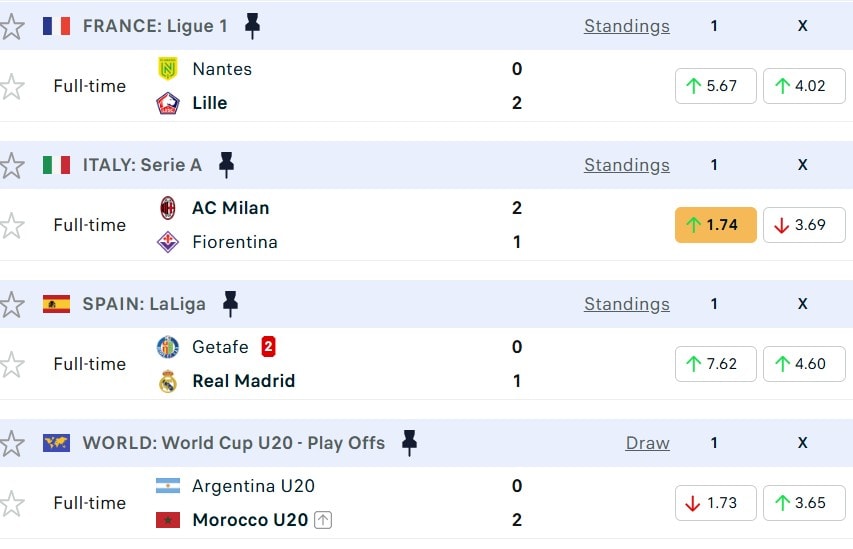The image size is (853, 549).
Task: Click the Morocco U20 advancing icon
Action: [322, 520]
